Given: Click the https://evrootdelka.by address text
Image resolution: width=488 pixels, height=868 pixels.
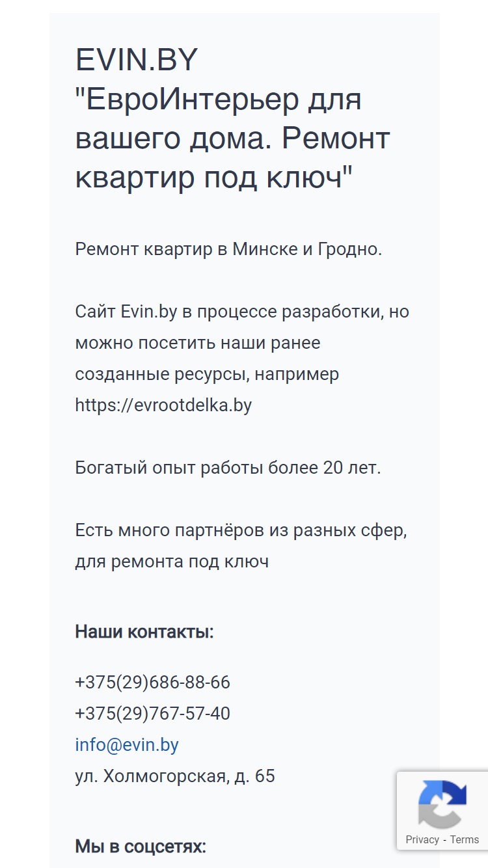Looking at the screenshot, I should (x=163, y=405).
